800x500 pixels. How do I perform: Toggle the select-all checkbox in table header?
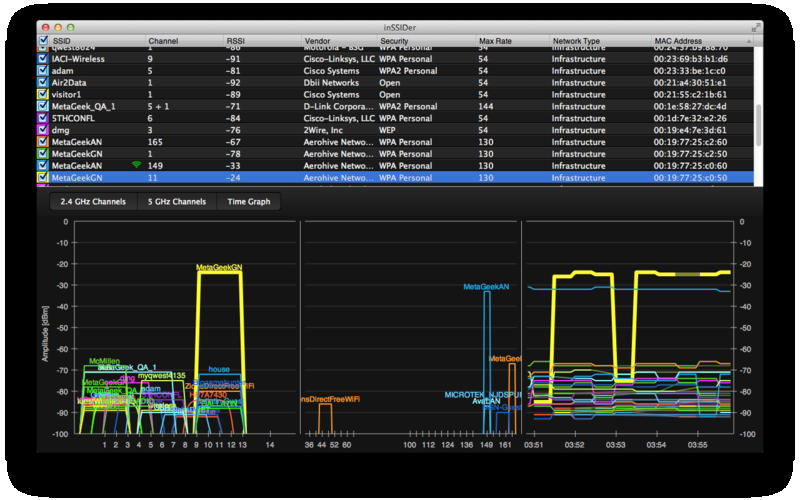click(43, 40)
